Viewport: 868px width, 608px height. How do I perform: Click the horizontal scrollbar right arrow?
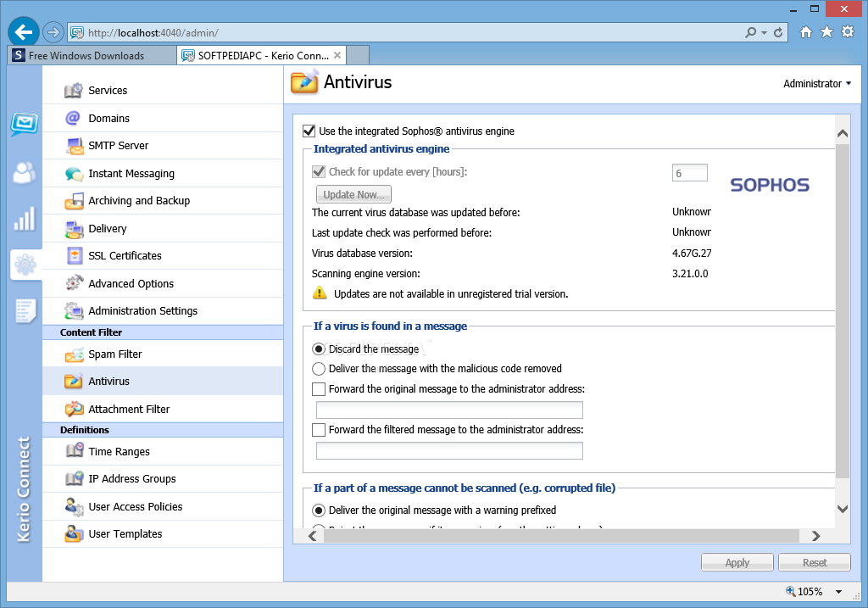tap(815, 536)
